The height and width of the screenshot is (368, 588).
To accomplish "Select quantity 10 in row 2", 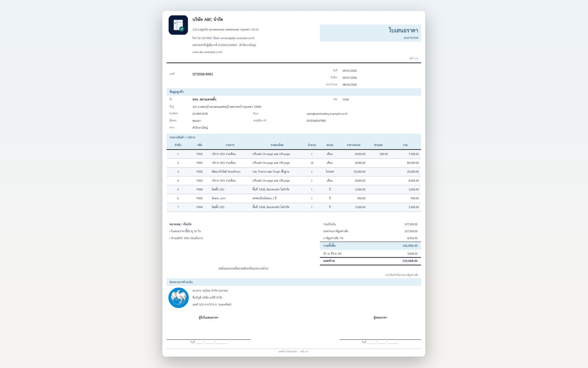I will (x=312, y=163).
